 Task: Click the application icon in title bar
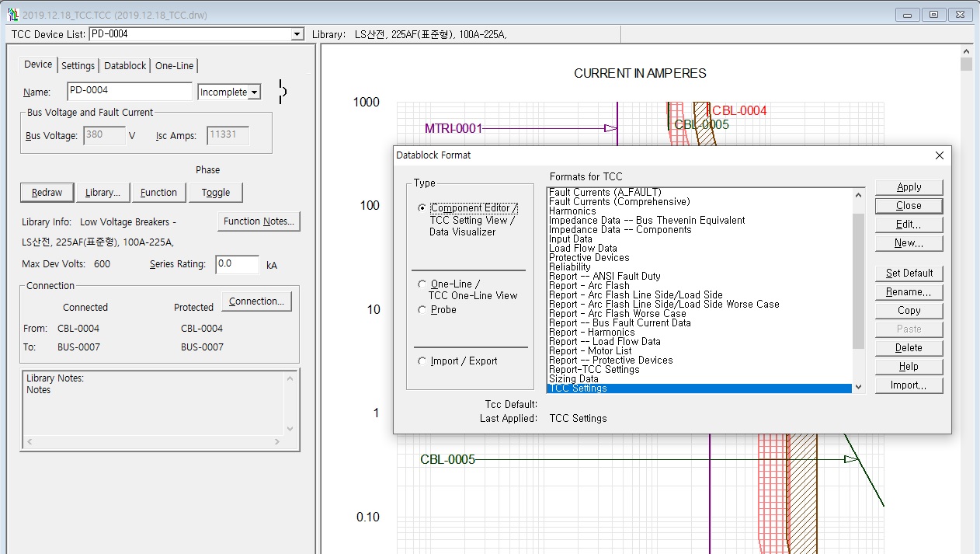click(x=12, y=15)
